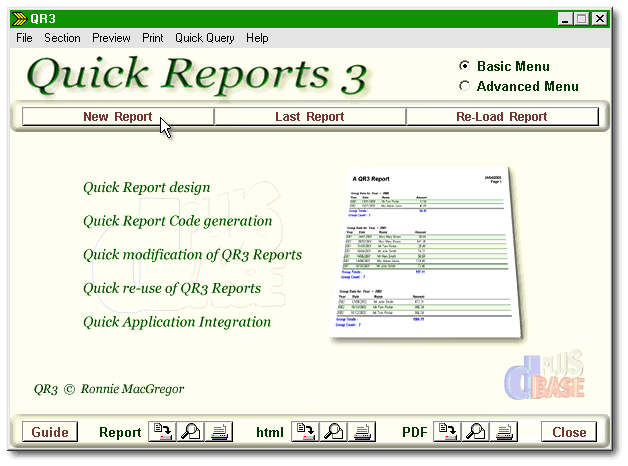Open the Print menu

click(153, 38)
